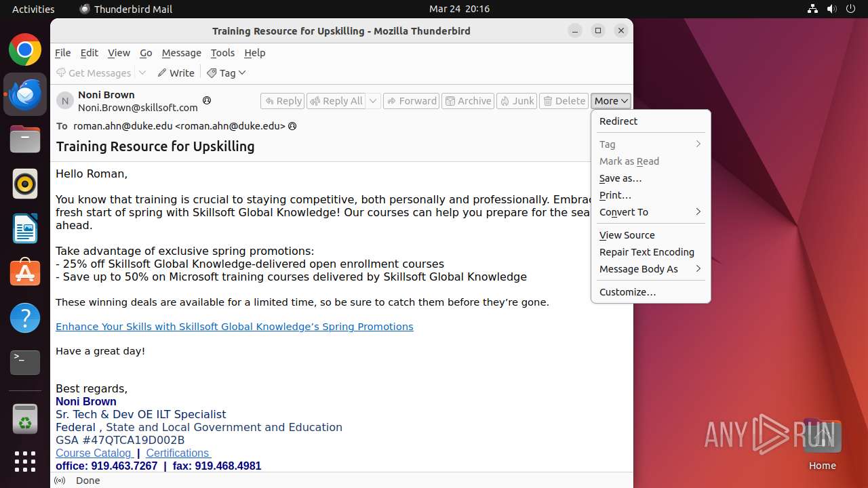868x488 pixels.
Task: Click contact icon next to roman.ahn@duke.edu recipient
Action: pos(292,126)
